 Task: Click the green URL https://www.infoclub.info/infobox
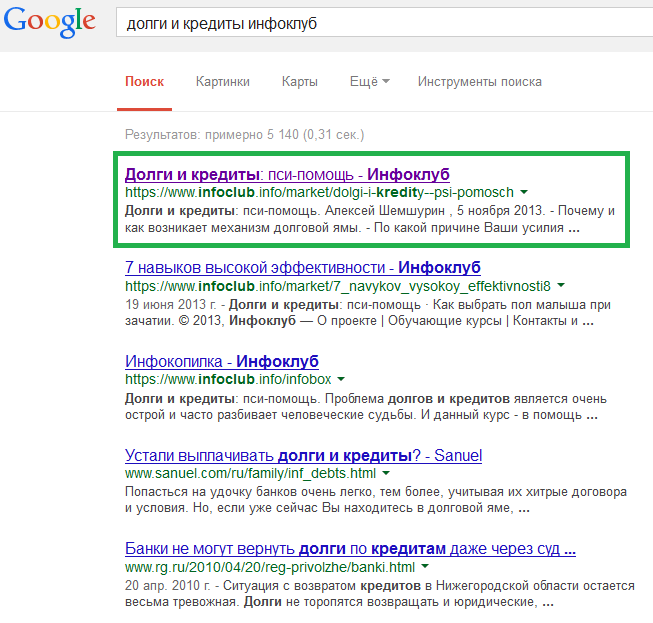228,379
